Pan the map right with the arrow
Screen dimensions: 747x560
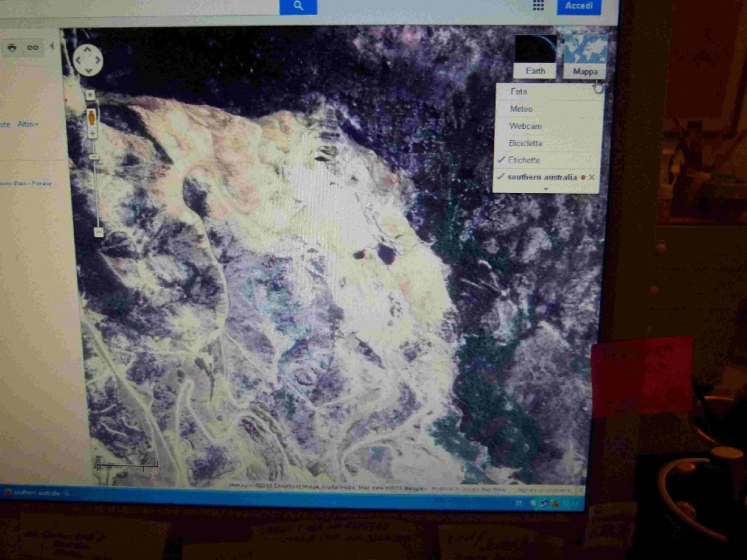pos(99,60)
